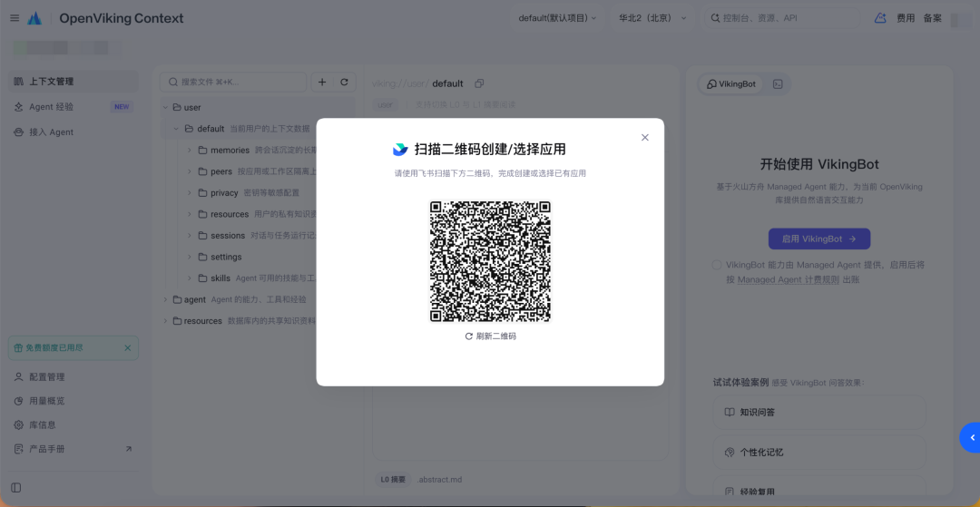Open Agent 经验 in sidebar

(73, 107)
